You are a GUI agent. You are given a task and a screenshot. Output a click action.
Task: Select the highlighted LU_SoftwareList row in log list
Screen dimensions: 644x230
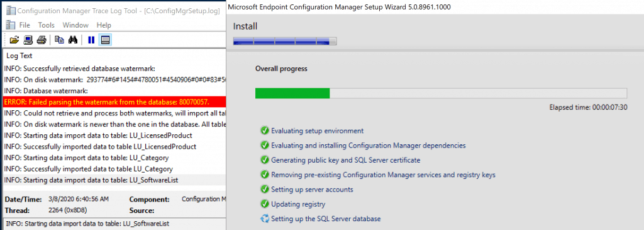[x=114, y=180]
